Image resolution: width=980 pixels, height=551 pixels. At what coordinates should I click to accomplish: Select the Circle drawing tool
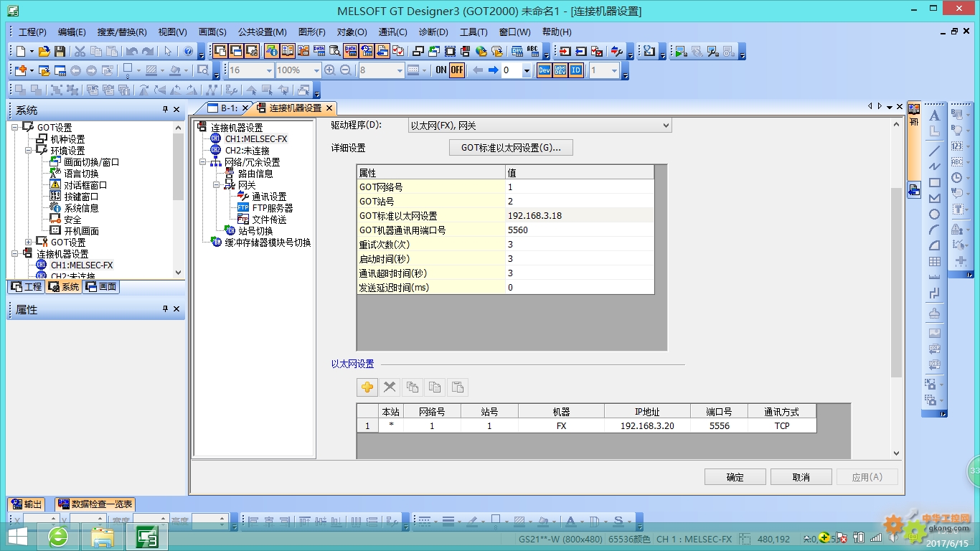(934, 215)
